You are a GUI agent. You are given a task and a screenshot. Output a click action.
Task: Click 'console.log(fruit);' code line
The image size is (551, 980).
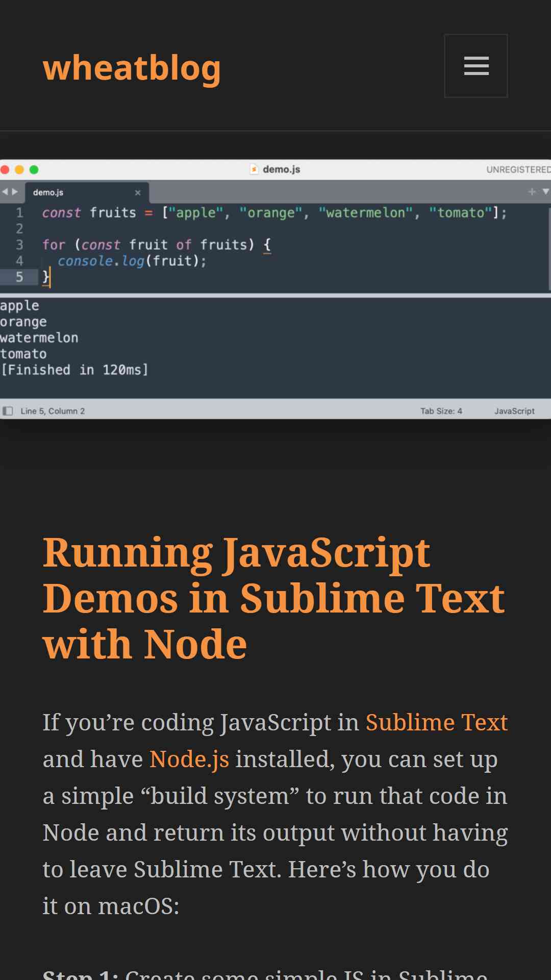coord(132,261)
